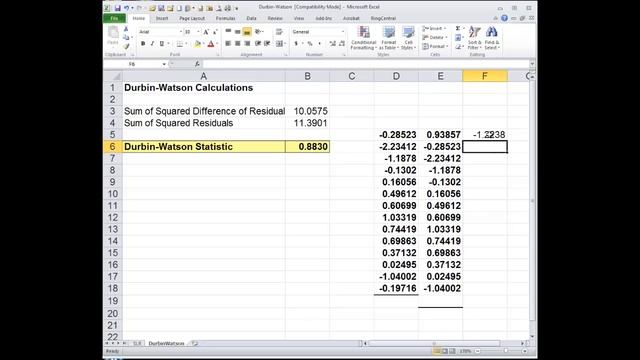The width and height of the screenshot is (640, 360).
Task: Select column F header
Action: pyautogui.click(x=484, y=76)
